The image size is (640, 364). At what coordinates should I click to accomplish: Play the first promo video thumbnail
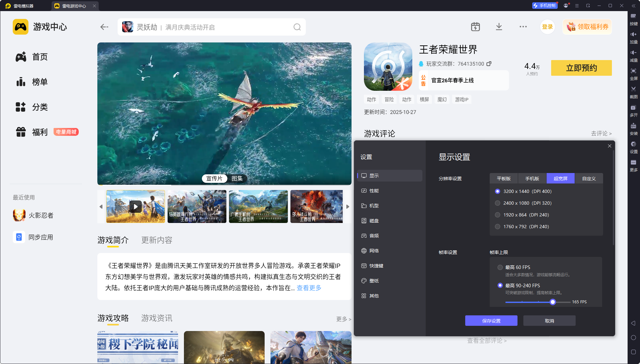(x=135, y=207)
